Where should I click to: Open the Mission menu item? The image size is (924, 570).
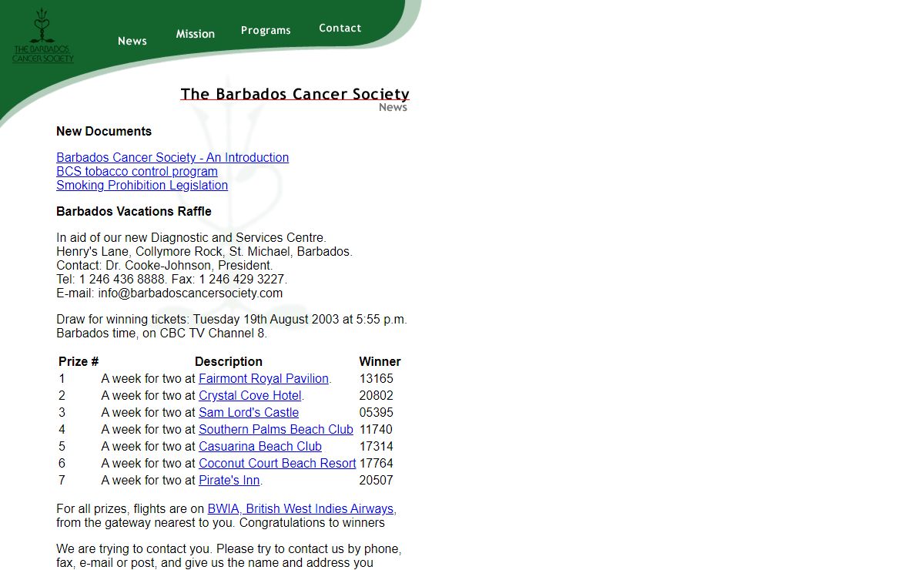pos(196,34)
